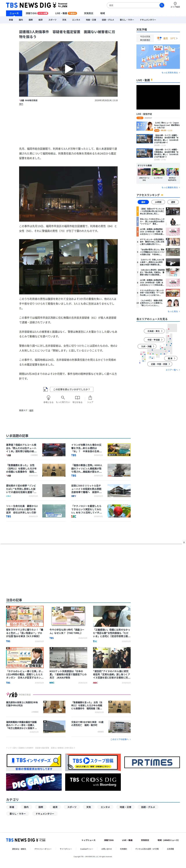The width and height of the screenshot is (186, 868).
Task: Click the エンタメ category pill in the footer
Action: (x=105, y=807)
